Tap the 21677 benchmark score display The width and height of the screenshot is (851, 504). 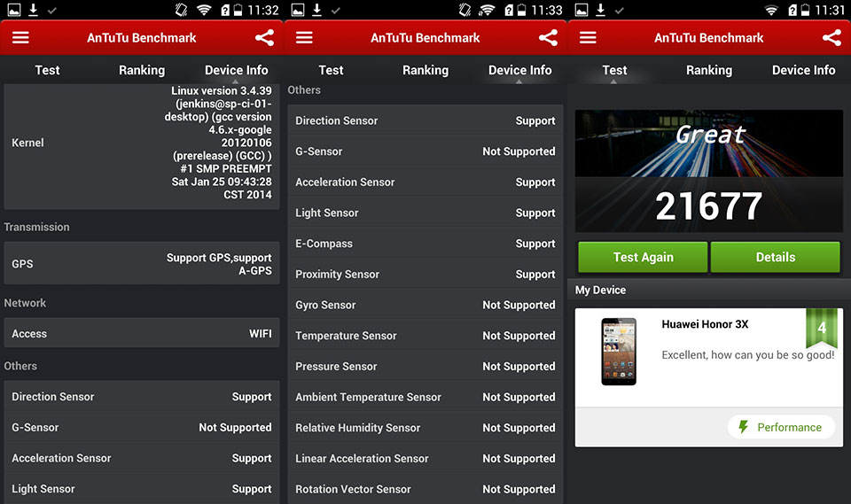[x=708, y=206]
